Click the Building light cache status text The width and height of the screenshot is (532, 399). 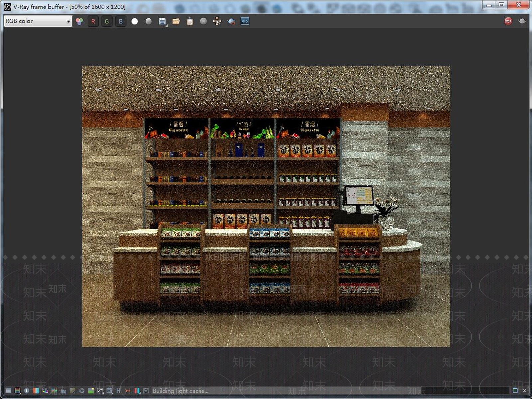pos(181,391)
